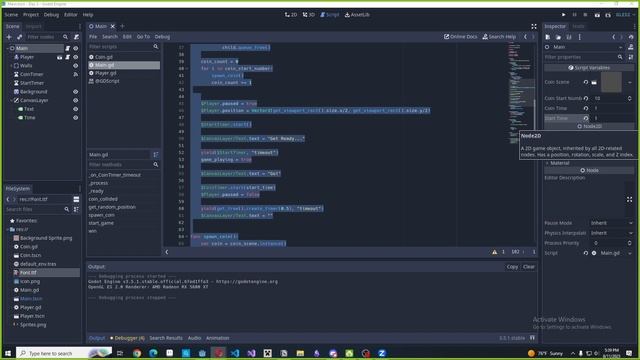Toggle visibility of Main node

click(76, 48)
